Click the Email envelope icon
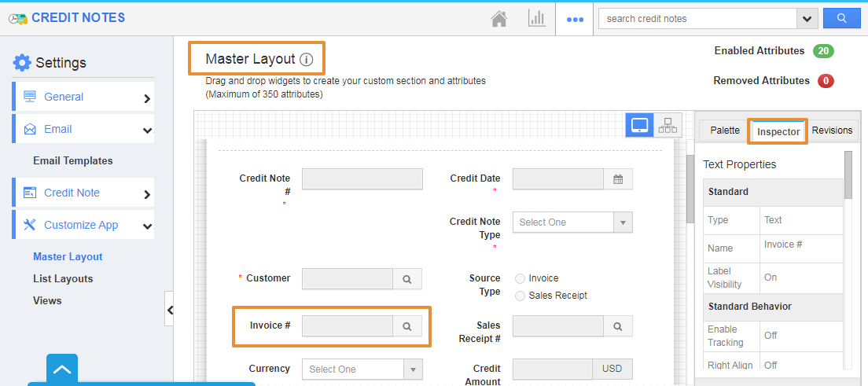This screenshot has width=868, height=386. (30, 129)
